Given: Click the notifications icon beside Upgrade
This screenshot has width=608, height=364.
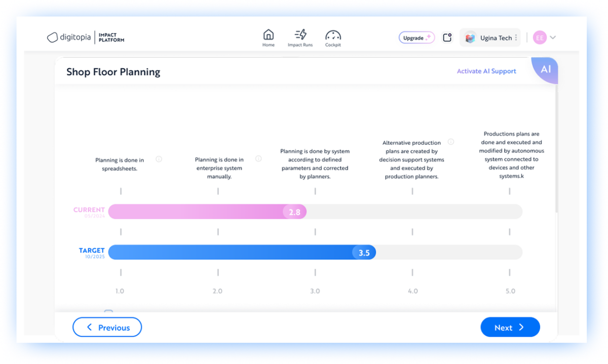Looking at the screenshot, I should (x=447, y=37).
